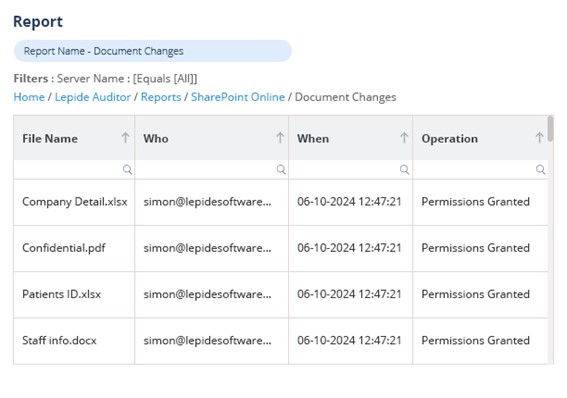Navigate to SharePoint Online breadcrumb
567x398 pixels.
238,97
